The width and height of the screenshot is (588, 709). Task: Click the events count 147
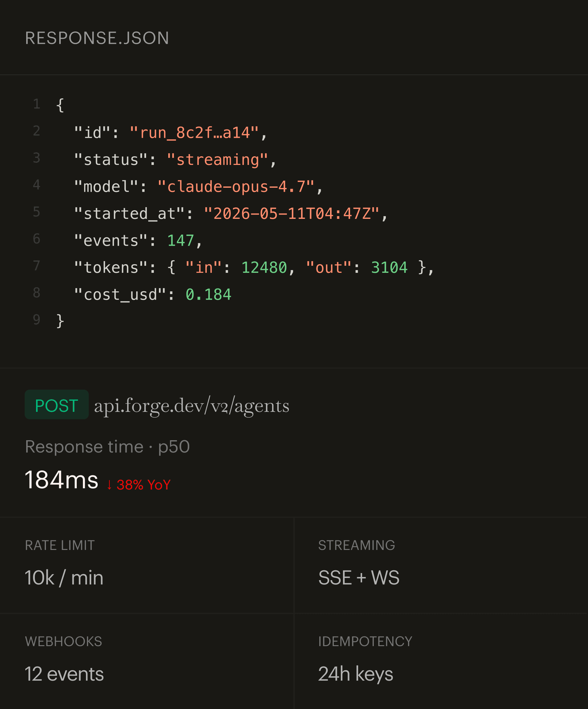click(x=181, y=241)
